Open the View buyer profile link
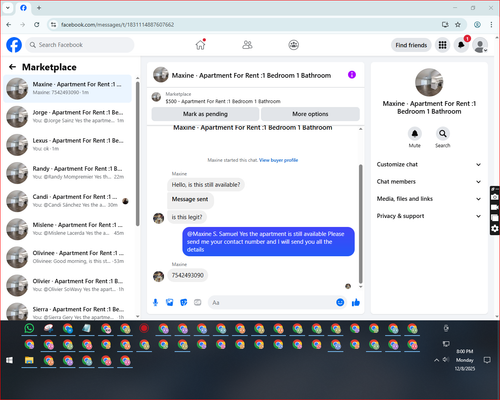Screen dimensions: 500x400 [278, 160]
